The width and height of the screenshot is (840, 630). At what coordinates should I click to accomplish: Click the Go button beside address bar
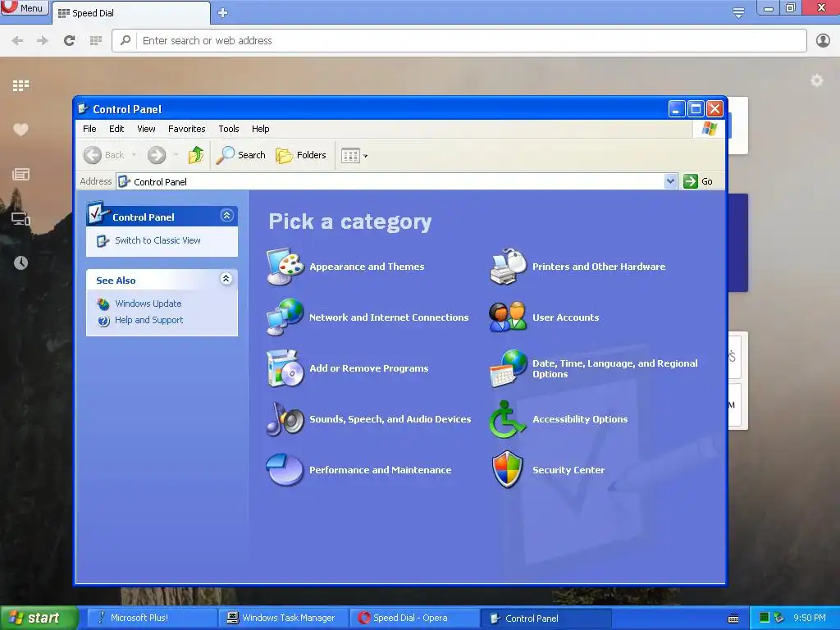click(698, 181)
